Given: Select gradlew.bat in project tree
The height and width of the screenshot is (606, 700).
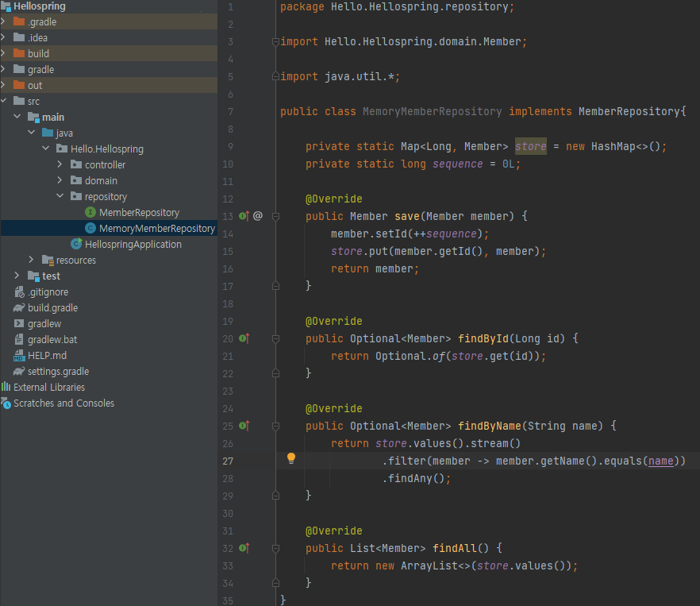Looking at the screenshot, I should click(52, 340).
